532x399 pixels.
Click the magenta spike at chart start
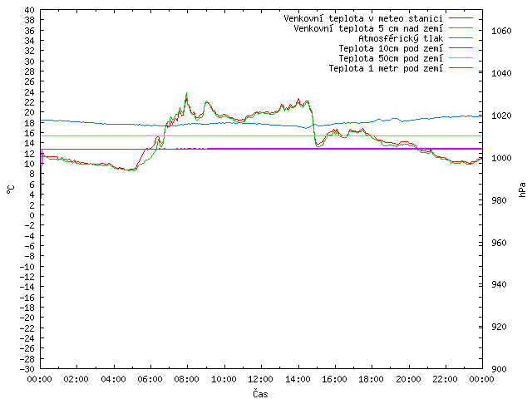click(41, 175)
